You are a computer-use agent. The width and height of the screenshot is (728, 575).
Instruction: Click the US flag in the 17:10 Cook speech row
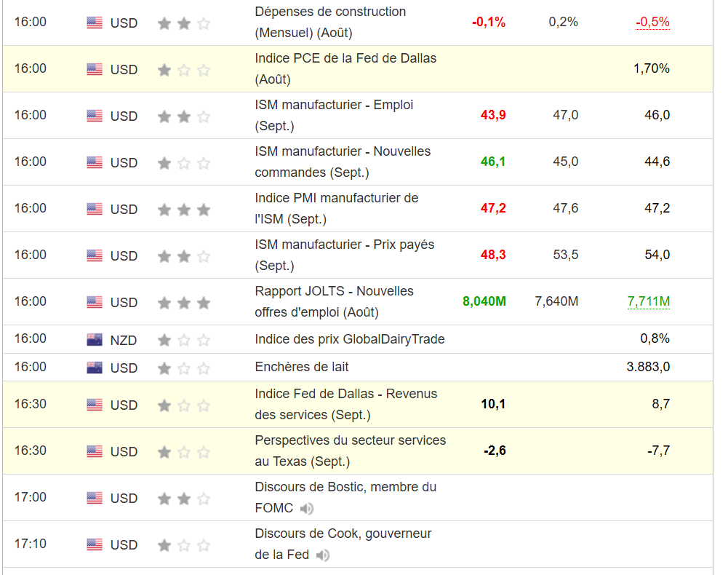(95, 544)
